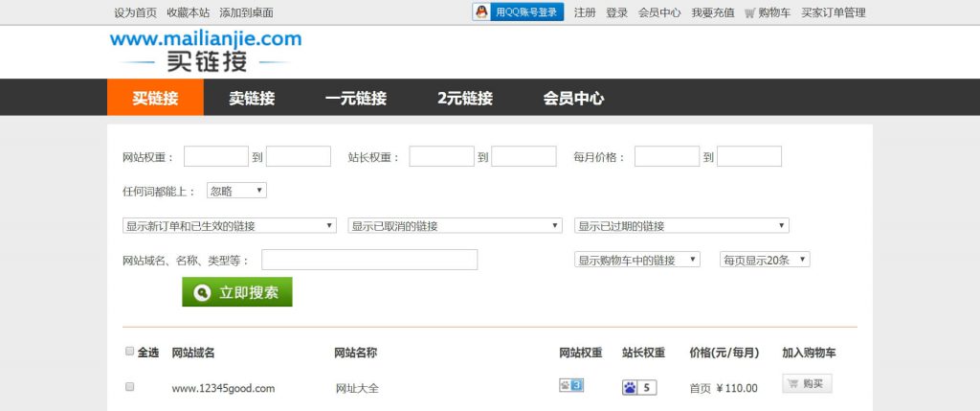
Task: Click the 网站域名、名称、类型 search text field
Action: coord(369,260)
